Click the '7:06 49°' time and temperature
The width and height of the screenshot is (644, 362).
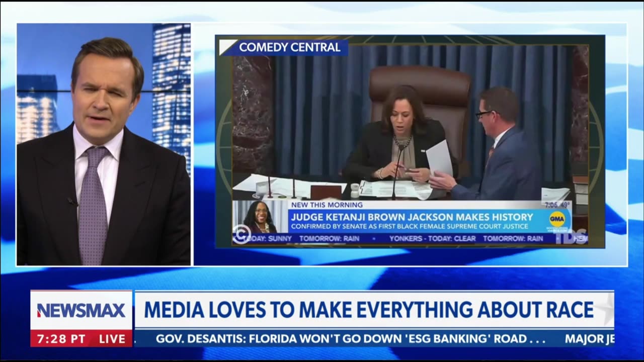point(556,205)
